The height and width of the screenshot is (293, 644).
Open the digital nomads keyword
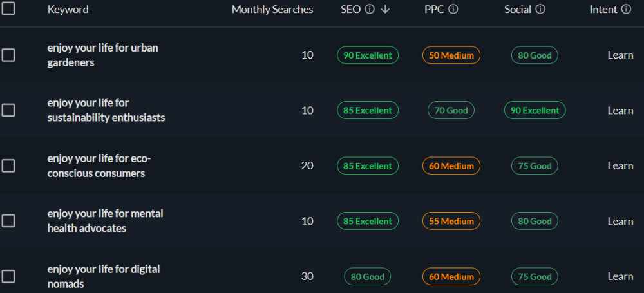[103, 276]
